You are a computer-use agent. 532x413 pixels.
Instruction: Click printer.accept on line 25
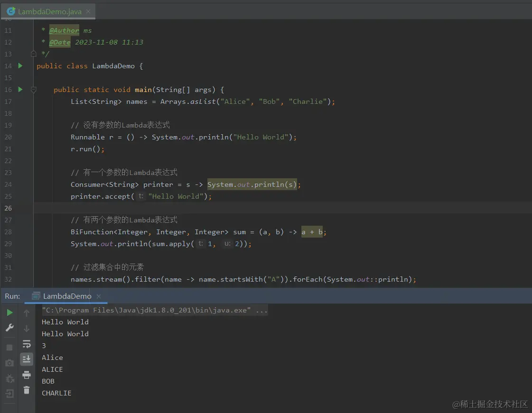101,197
